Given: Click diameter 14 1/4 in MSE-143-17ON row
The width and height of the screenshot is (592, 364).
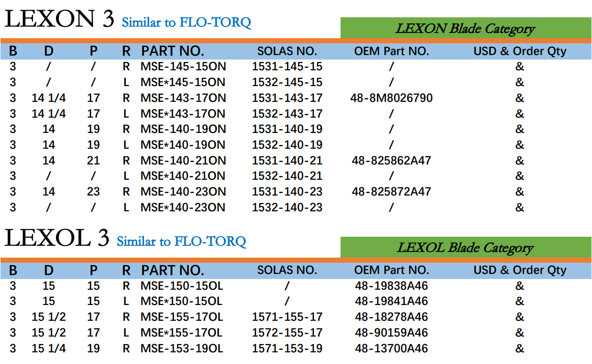Looking at the screenshot, I should 49,98.
